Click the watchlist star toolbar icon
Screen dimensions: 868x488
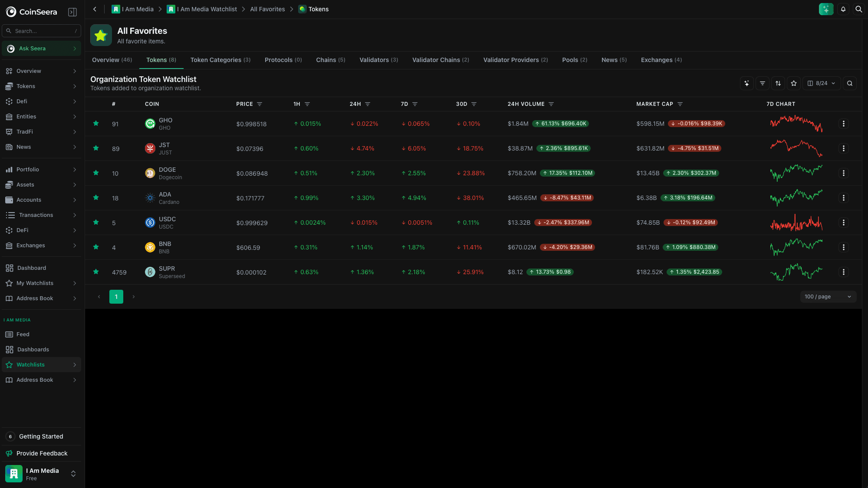click(x=794, y=83)
